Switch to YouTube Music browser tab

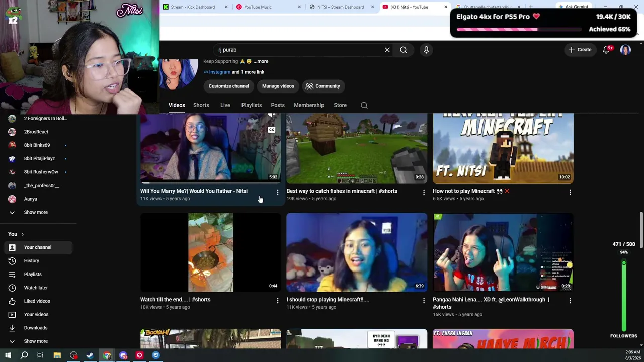(x=269, y=7)
